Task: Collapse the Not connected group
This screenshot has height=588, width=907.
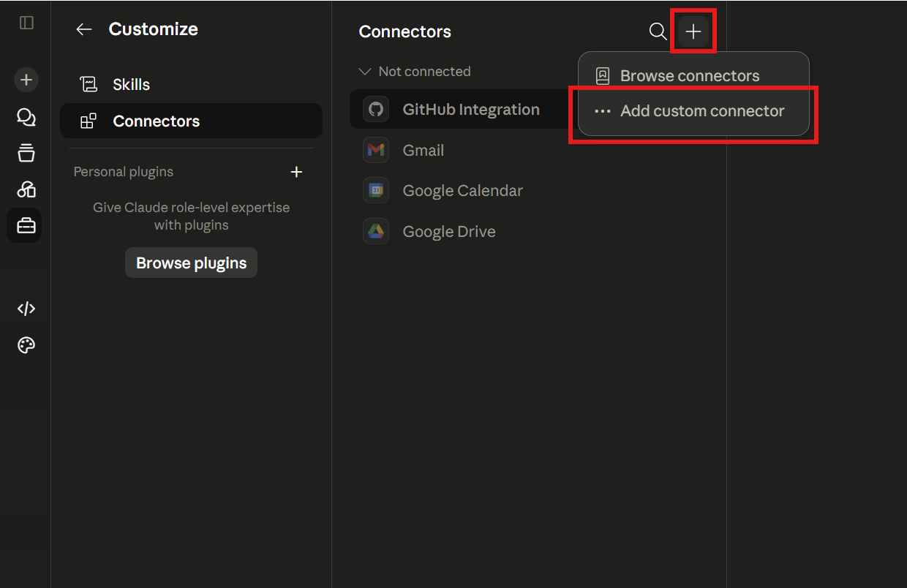Action: [414, 72]
